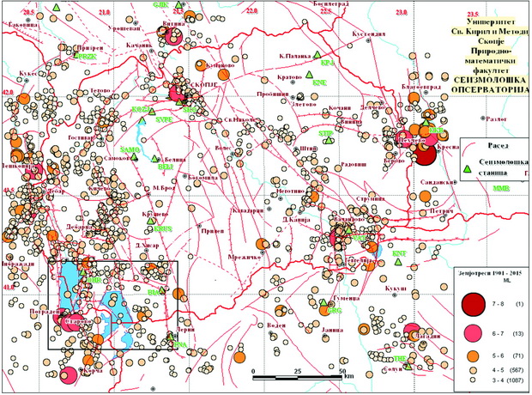This screenshot has height=395, width=532.
Task: Click the 'Прилеп' city label
Action: click(x=213, y=231)
